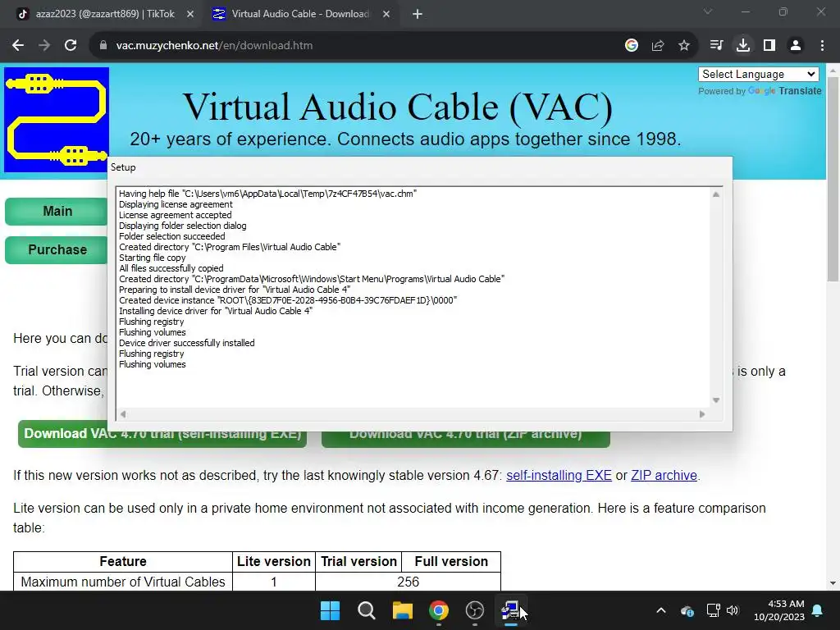The width and height of the screenshot is (840, 630).
Task: Click "All files successfully copied" log line
Action: coord(171,268)
